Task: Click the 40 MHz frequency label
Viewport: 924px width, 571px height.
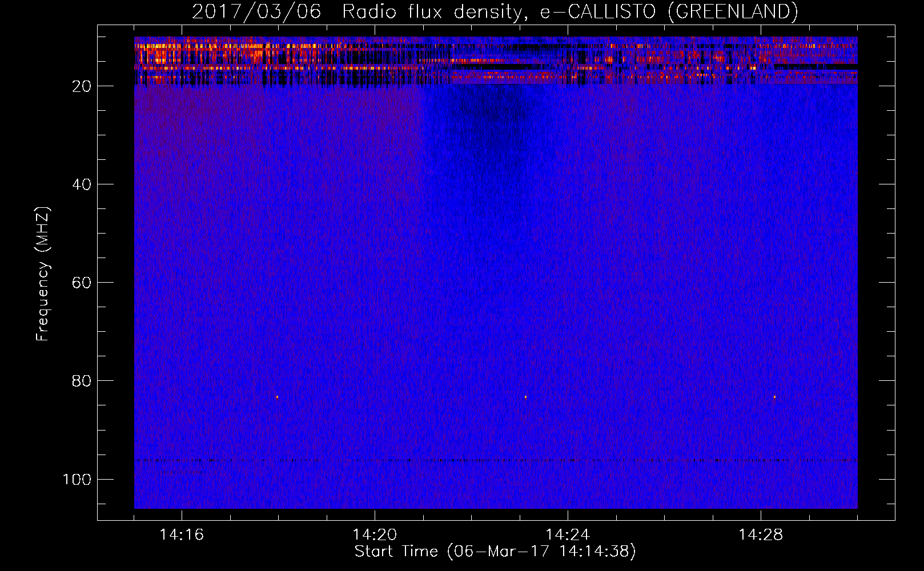Action: pos(82,184)
